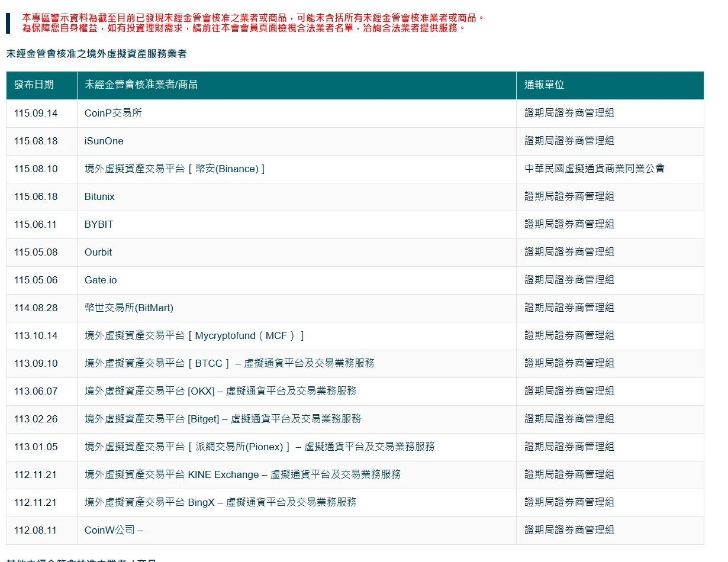This screenshot has height=562, width=728.
Task: Click the 派網交易所(Pionex) entry
Action: (x=260, y=447)
